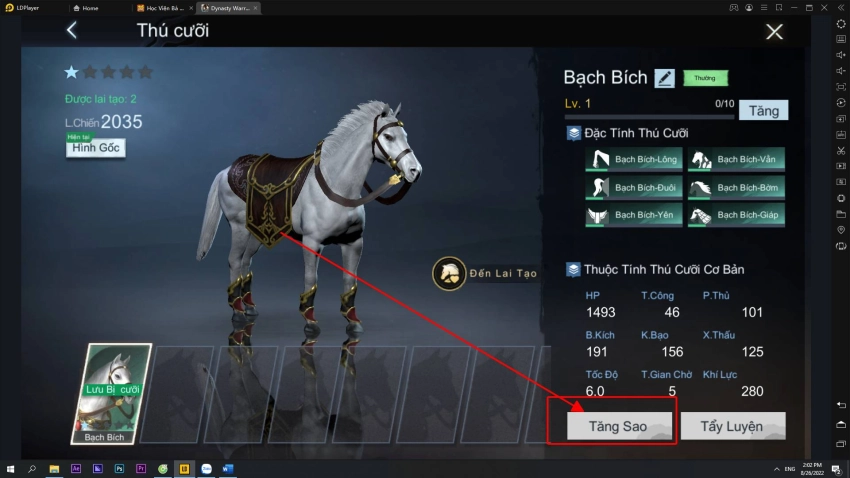The image size is (850, 478).
Task: Open the Bạch Bích-Giáp armor trait
Action: [736, 215]
